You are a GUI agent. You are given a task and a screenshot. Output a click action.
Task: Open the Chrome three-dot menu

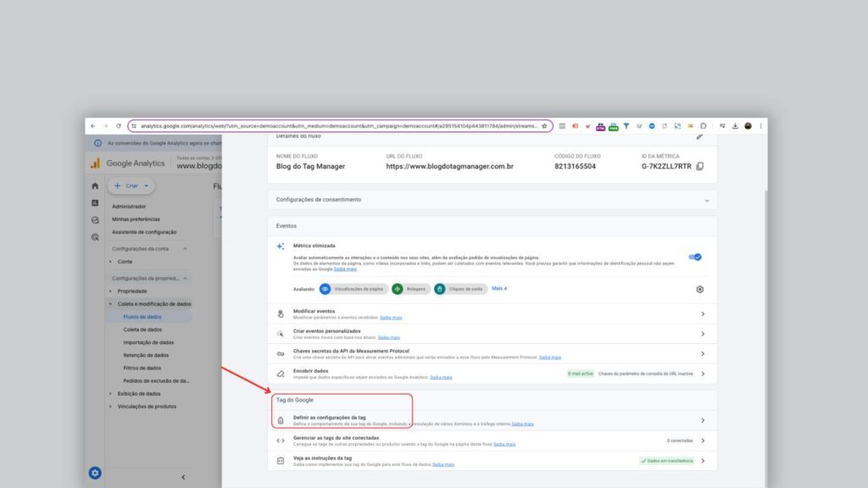tap(760, 126)
